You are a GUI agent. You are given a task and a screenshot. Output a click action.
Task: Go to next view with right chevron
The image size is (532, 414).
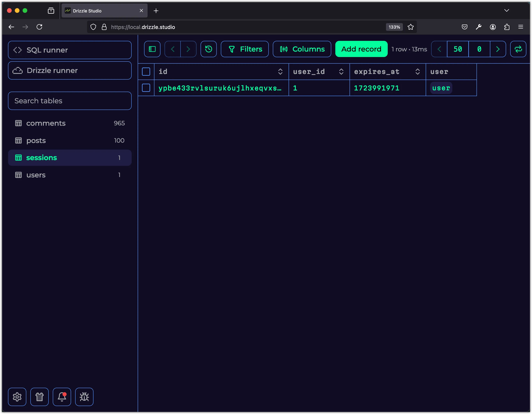tap(188, 49)
